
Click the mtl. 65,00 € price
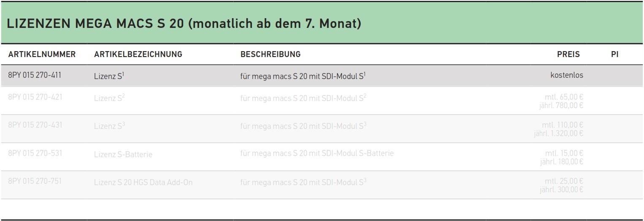click(x=564, y=97)
